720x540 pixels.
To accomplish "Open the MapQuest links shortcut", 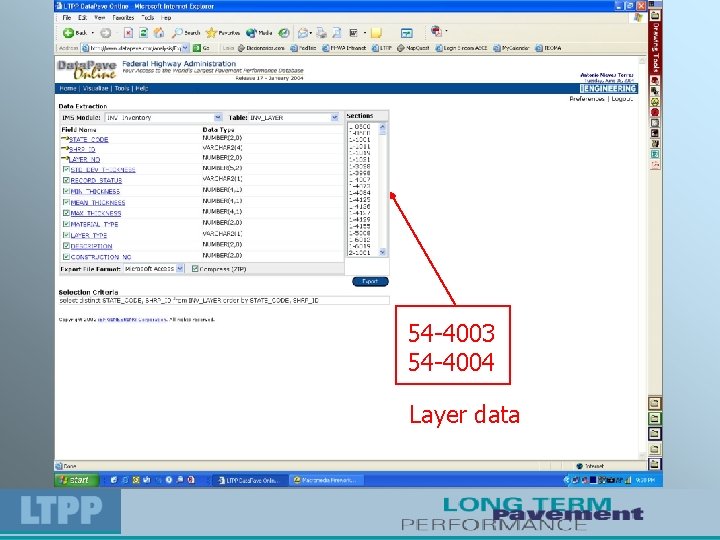I will pyautogui.click(x=413, y=48).
